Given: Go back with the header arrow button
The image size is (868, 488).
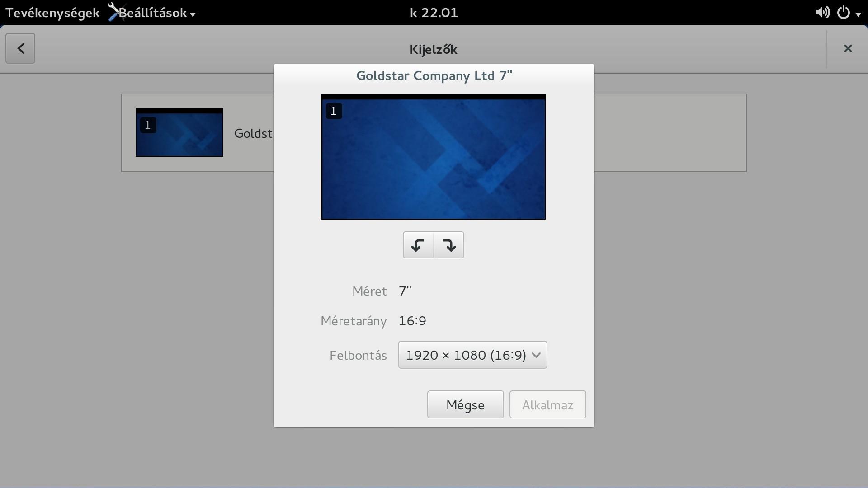Looking at the screenshot, I should pos(20,48).
